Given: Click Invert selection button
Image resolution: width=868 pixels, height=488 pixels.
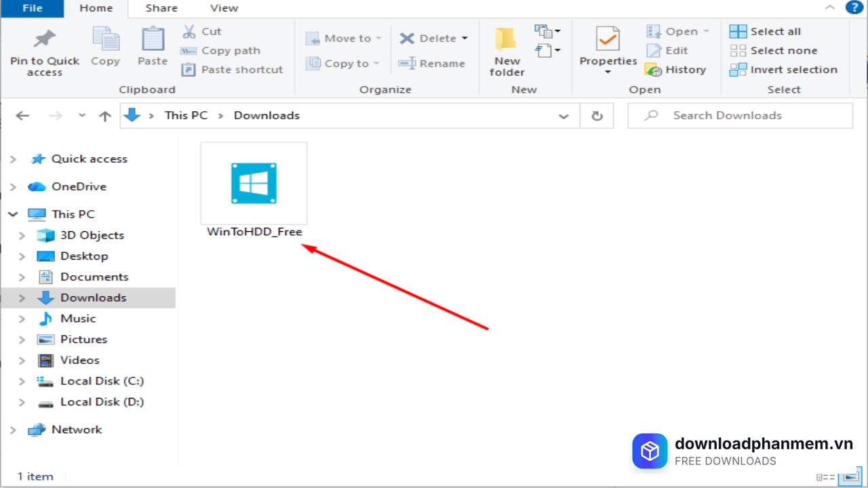Looking at the screenshot, I should [x=784, y=70].
